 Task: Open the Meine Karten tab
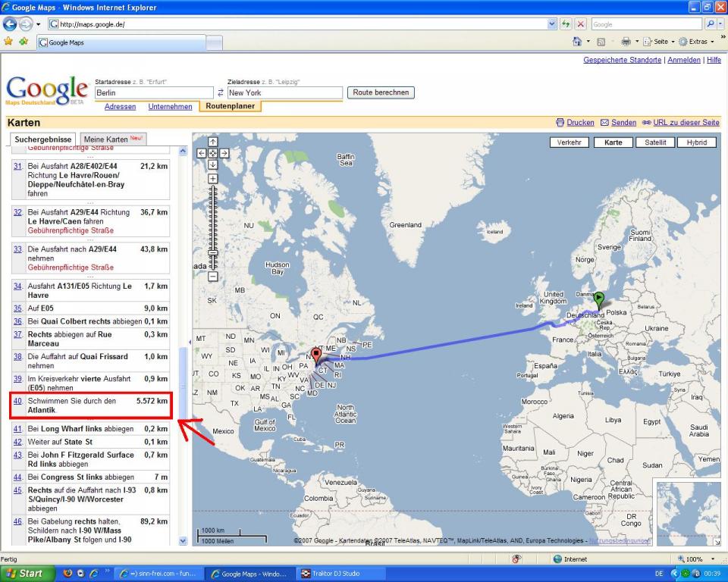(113, 139)
